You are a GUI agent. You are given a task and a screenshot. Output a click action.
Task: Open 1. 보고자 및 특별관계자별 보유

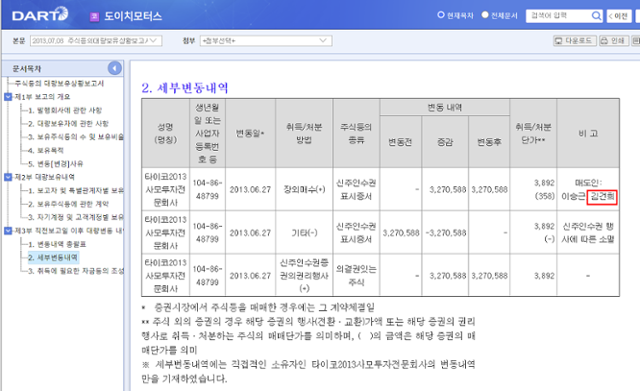[x=76, y=191]
